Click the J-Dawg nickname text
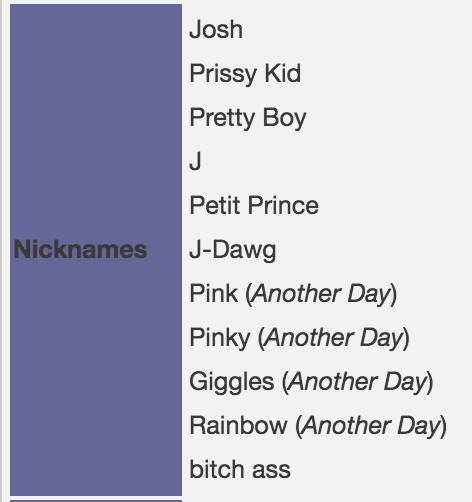The height and width of the screenshot is (502, 472). (233, 250)
